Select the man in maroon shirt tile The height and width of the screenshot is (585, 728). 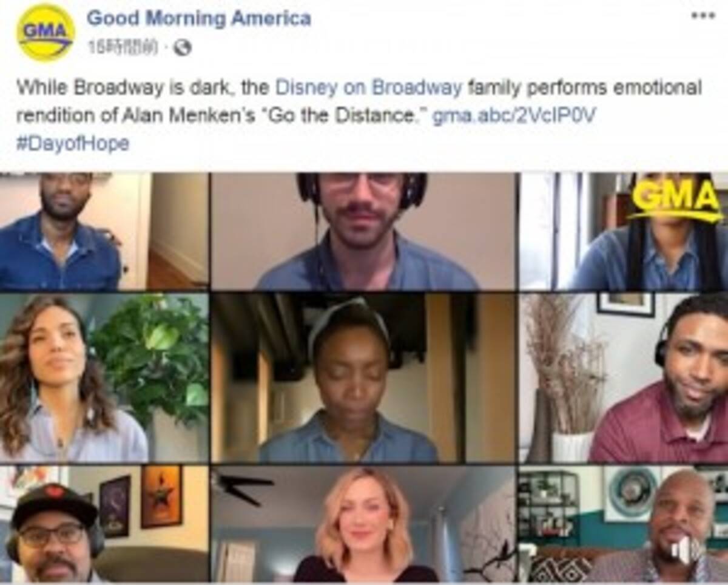624,378
